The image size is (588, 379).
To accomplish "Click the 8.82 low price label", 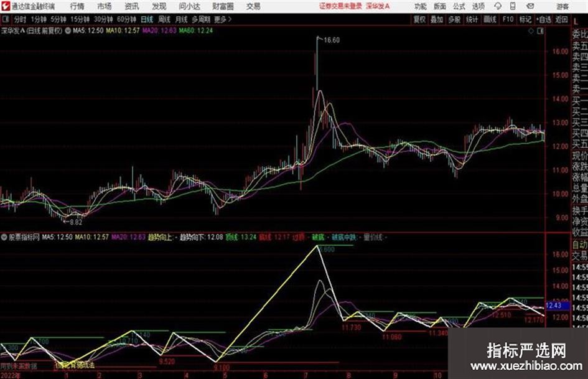I will (76, 222).
